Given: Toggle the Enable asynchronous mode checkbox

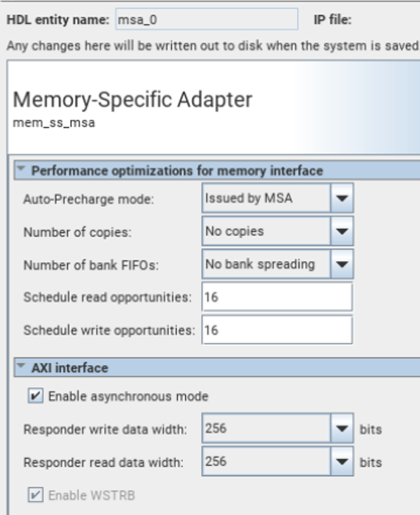Looking at the screenshot, I should pyautogui.click(x=36, y=395).
